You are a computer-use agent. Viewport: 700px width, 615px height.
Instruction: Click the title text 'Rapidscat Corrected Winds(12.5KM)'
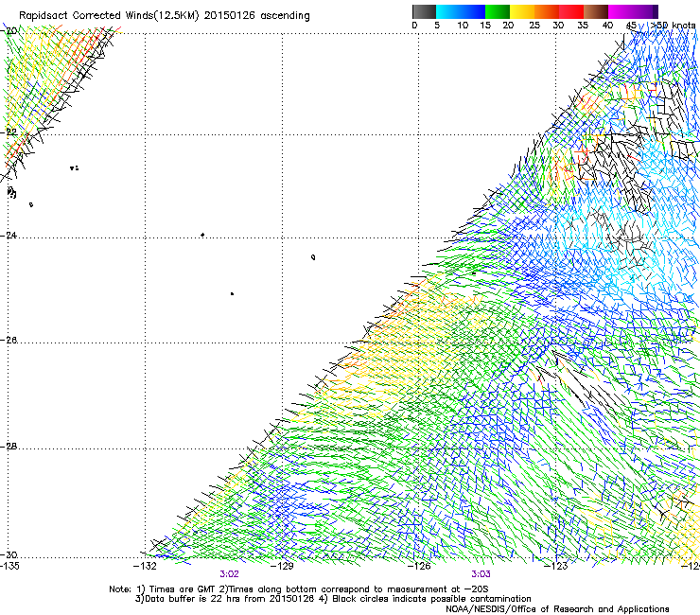coord(109,16)
